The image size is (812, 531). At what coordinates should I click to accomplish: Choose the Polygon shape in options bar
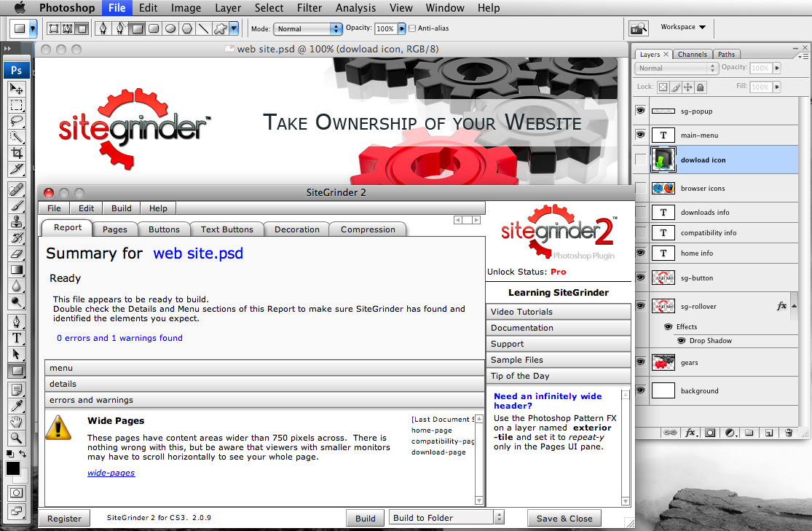coord(187,28)
